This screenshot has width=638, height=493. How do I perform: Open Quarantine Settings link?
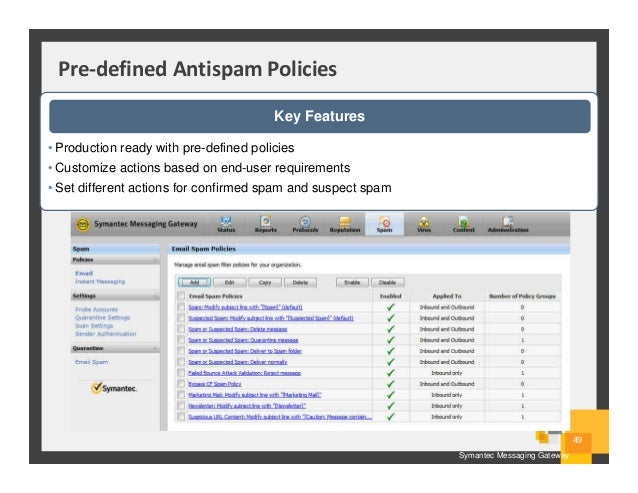click(103, 318)
